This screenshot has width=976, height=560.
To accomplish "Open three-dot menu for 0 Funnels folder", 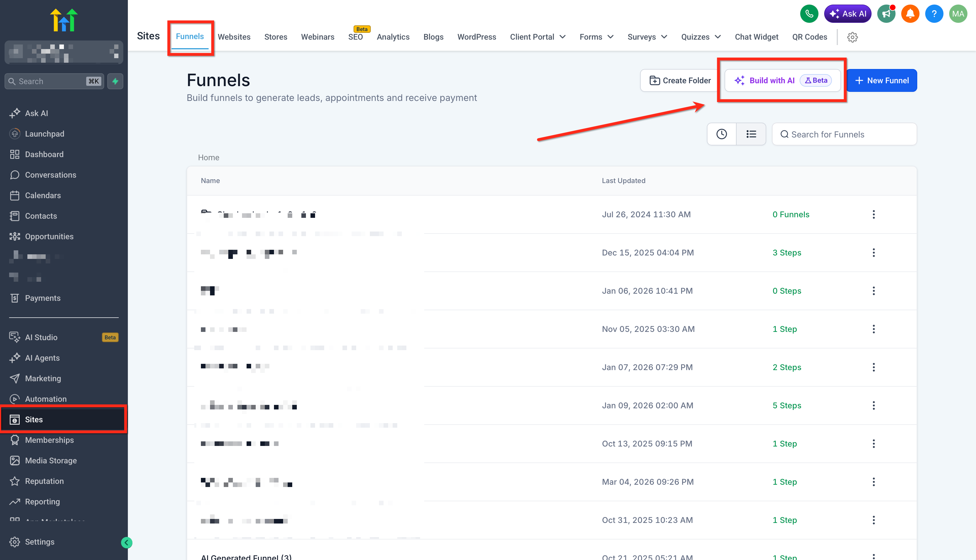I will click(873, 215).
